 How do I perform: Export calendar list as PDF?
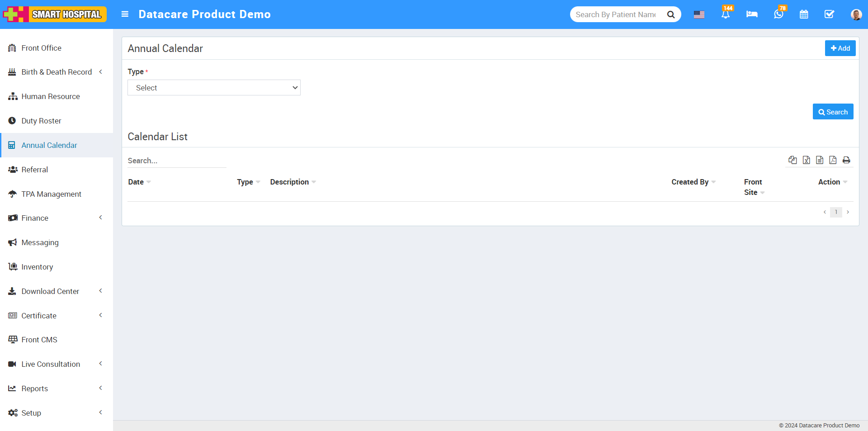click(833, 160)
